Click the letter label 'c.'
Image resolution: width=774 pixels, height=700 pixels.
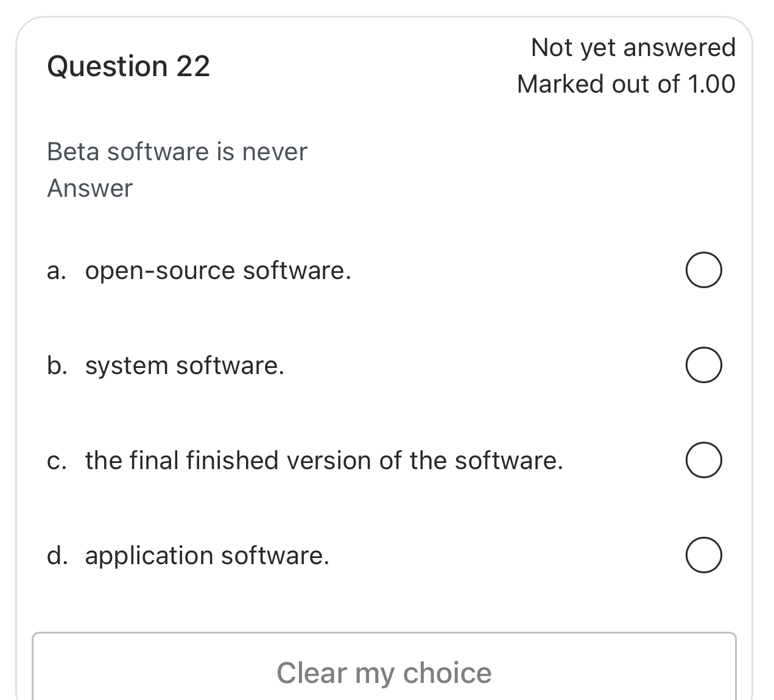[56, 460]
